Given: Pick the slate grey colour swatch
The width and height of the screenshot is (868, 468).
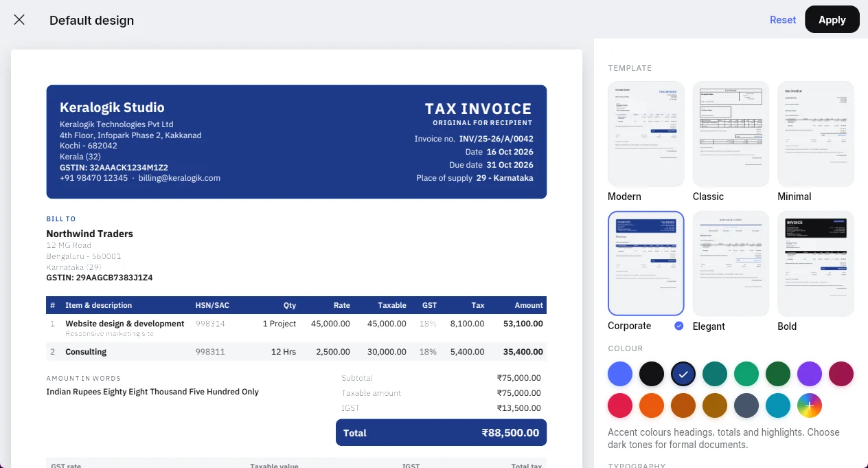Looking at the screenshot, I should (746, 405).
